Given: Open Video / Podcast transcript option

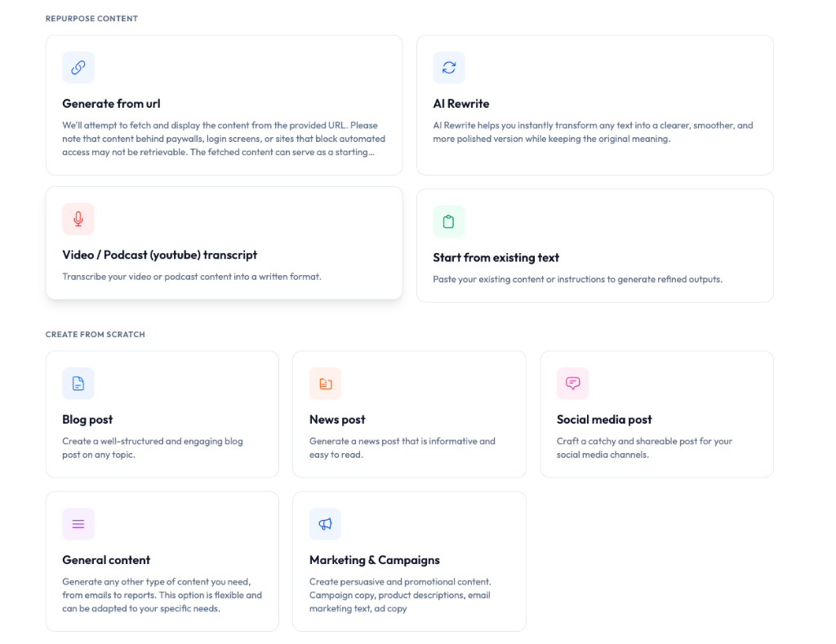Looking at the screenshot, I should click(224, 242).
